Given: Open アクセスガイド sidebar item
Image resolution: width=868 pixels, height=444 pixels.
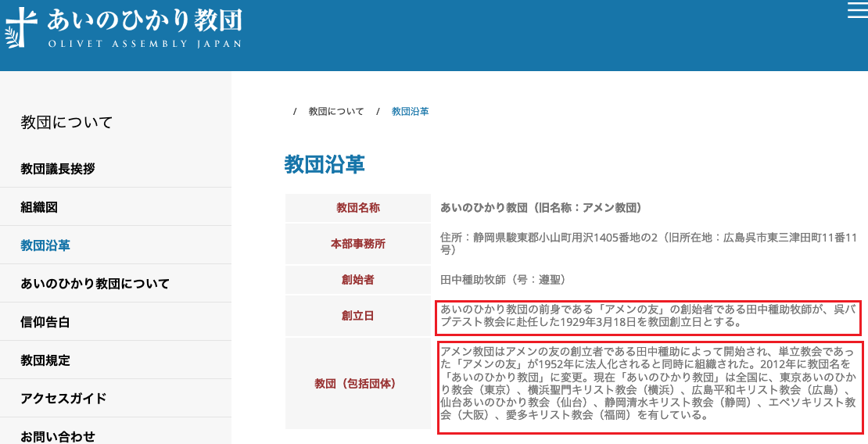Looking at the screenshot, I should click(63, 398).
